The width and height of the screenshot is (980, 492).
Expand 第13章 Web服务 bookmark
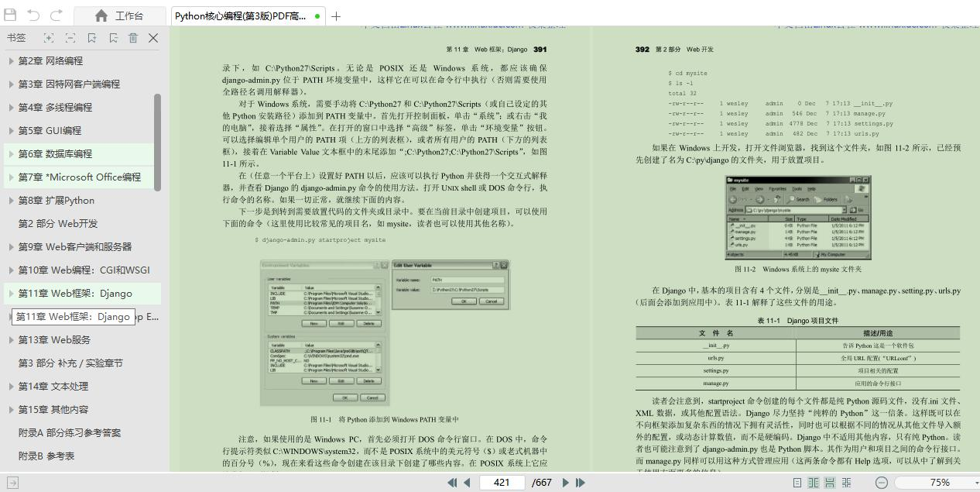(11, 339)
